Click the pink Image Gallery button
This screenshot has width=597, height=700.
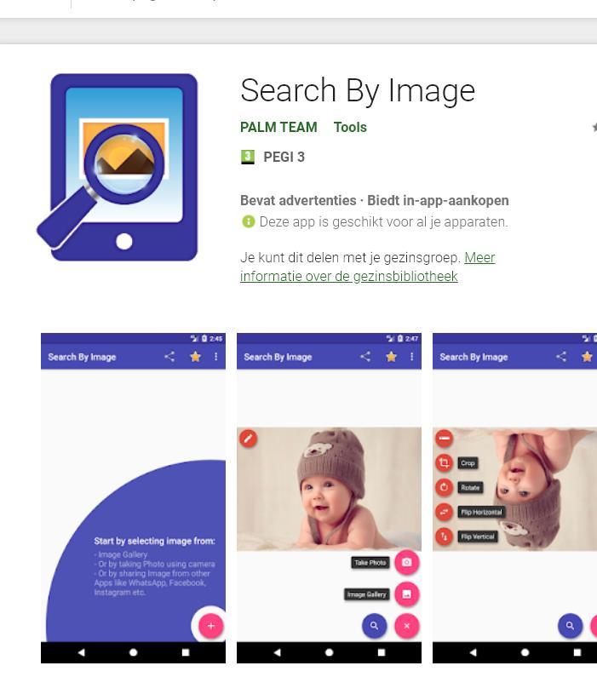click(x=407, y=594)
